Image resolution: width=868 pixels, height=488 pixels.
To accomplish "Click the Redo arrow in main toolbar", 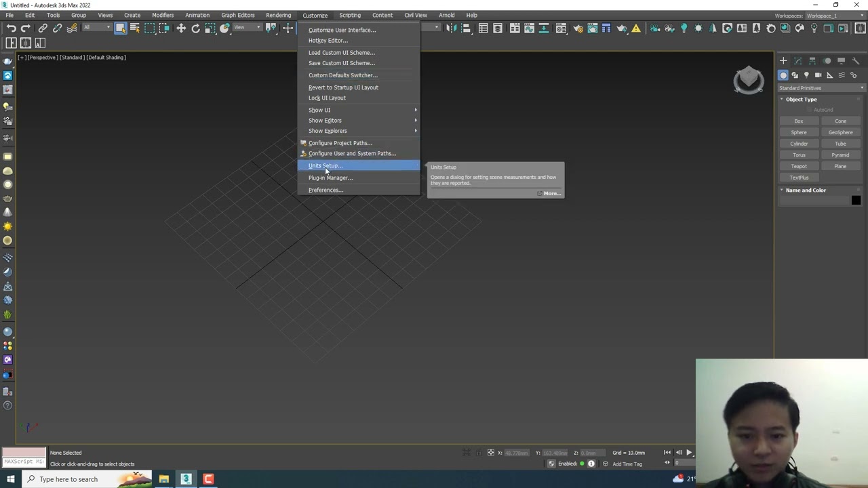I will 26,28.
